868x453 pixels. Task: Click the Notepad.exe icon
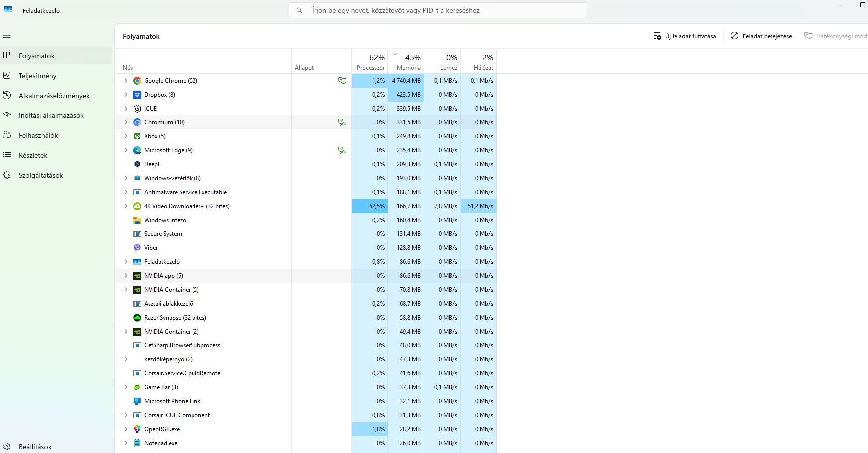tap(137, 443)
